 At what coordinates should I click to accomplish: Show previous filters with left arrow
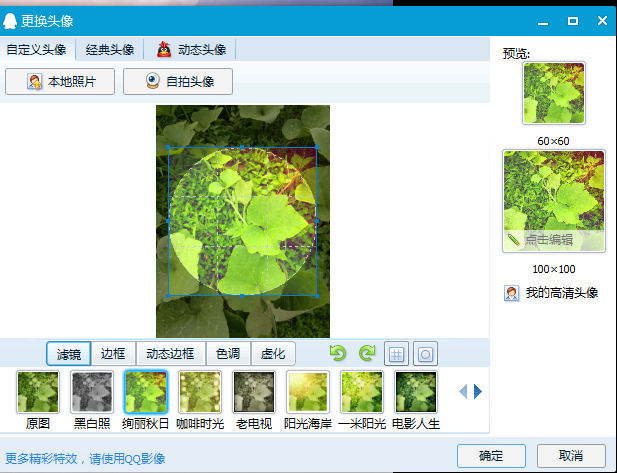pos(463,392)
